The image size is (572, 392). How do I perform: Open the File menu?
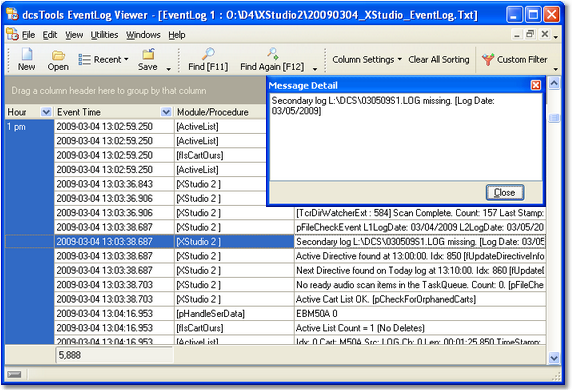28,35
